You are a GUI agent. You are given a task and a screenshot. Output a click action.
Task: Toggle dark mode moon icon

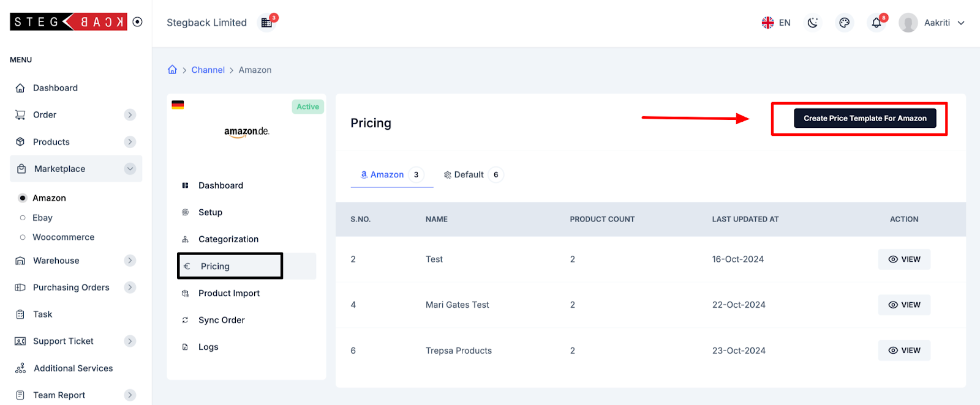[x=813, y=23]
